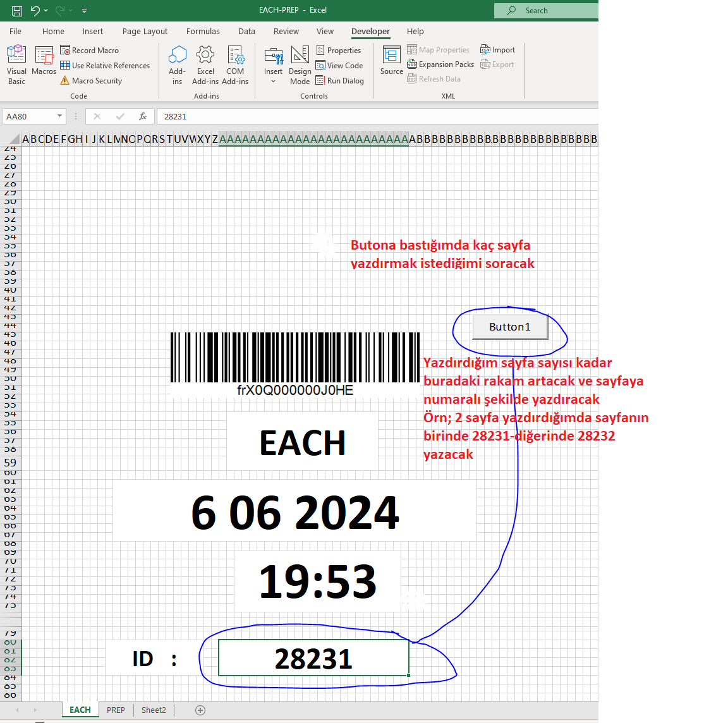Switch to the PREP sheet tab
728x723 pixels.
[116, 710]
